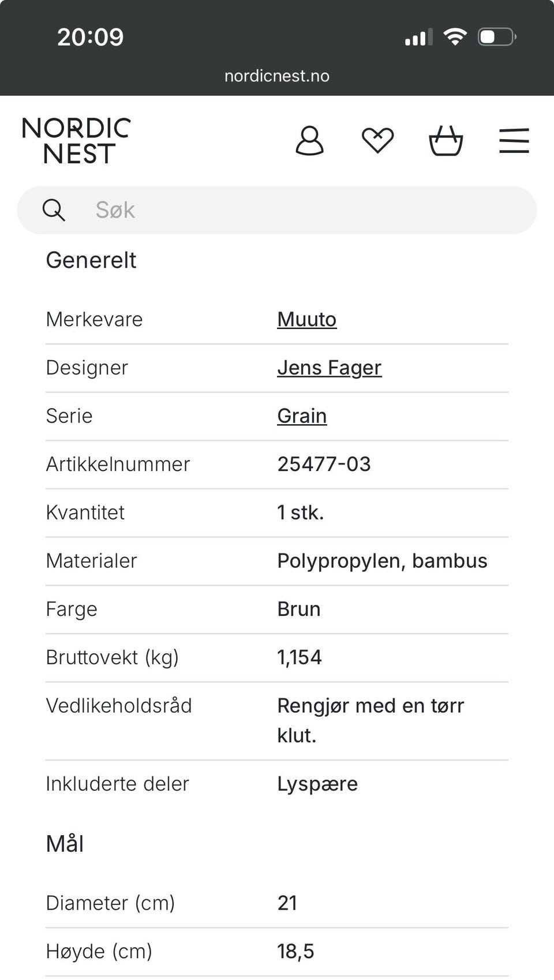Tap the article number 25477-03
Viewport: 554px width, 980px height.
point(324,464)
